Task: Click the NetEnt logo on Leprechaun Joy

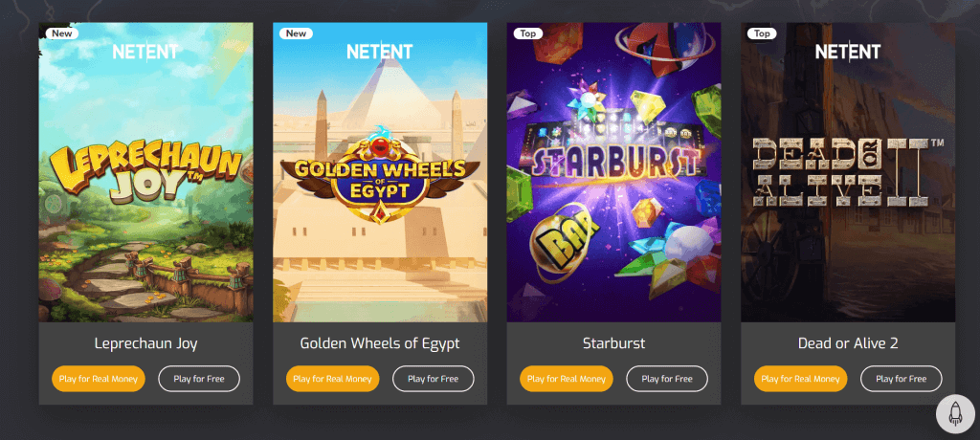Action: (145, 52)
